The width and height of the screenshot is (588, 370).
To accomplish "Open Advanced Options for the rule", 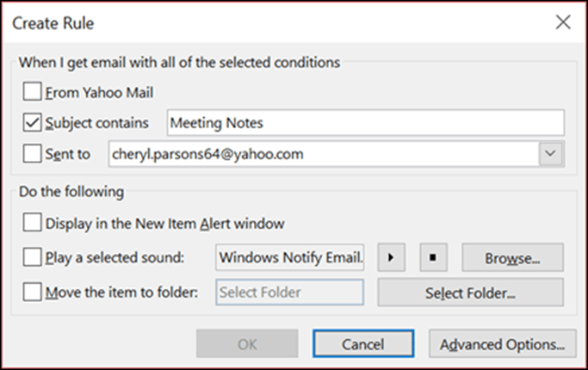I will [503, 344].
